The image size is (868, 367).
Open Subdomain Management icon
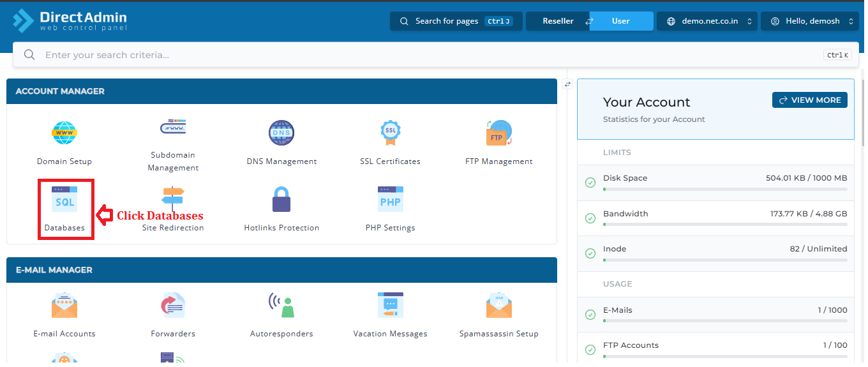coord(173,127)
